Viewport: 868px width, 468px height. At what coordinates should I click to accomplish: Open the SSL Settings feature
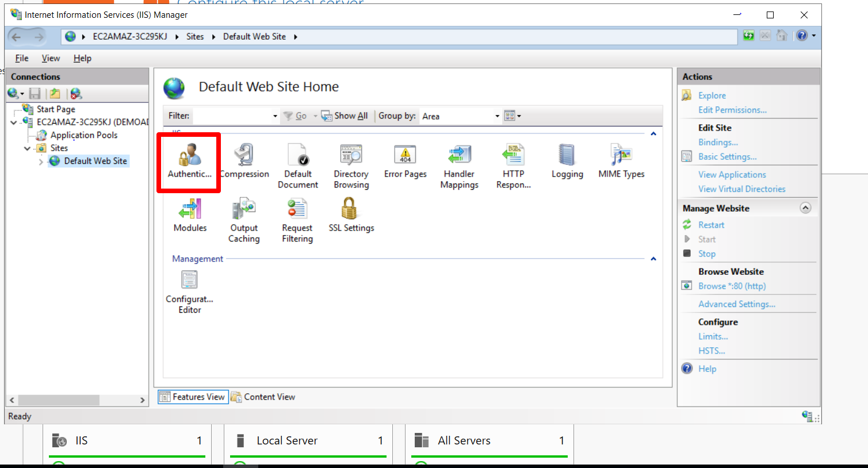tap(351, 215)
